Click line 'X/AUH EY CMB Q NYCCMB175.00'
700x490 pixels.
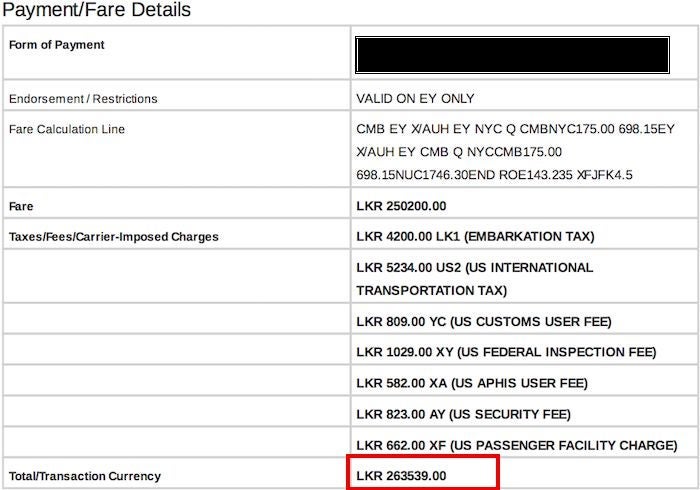click(x=459, y=152)
